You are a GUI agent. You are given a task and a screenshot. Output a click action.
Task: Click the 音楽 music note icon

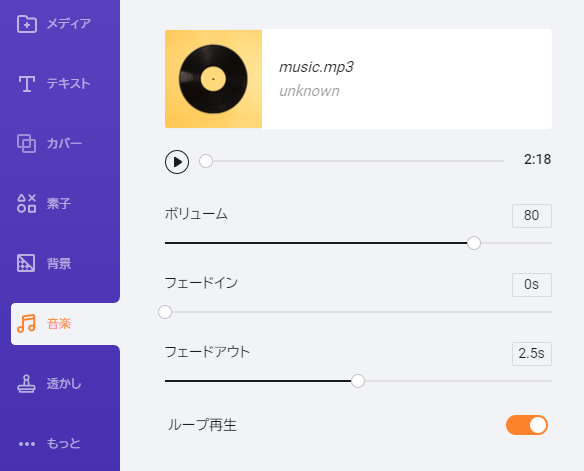click(26, 323)
